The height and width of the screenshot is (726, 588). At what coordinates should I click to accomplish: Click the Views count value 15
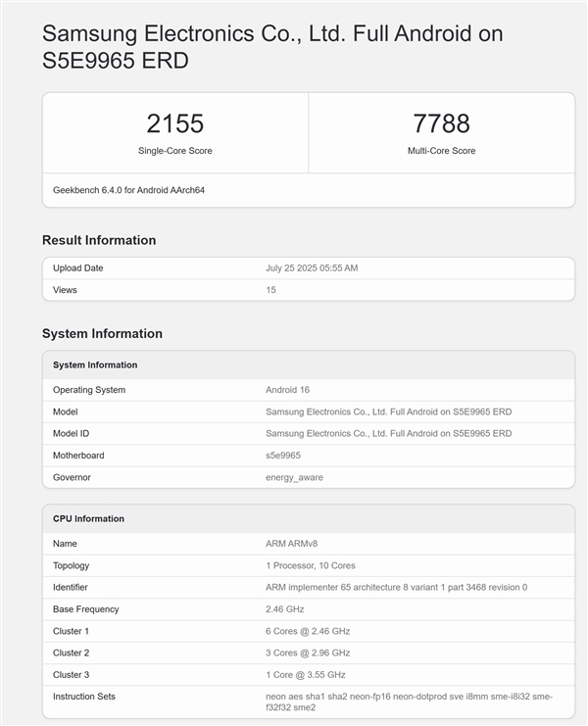click(x=271, y=290)
